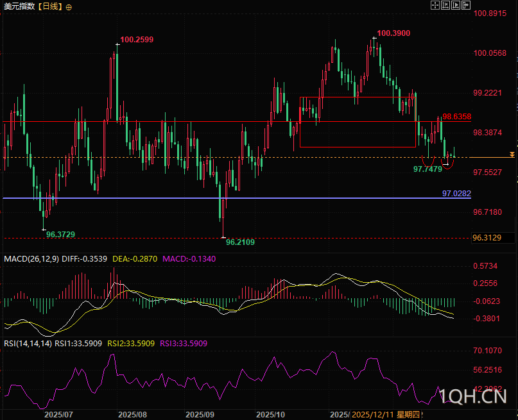Click the 2025/12/11 星期四 cursor date label
The width and height of the screenshot is (518, 420).
(387, 415)
